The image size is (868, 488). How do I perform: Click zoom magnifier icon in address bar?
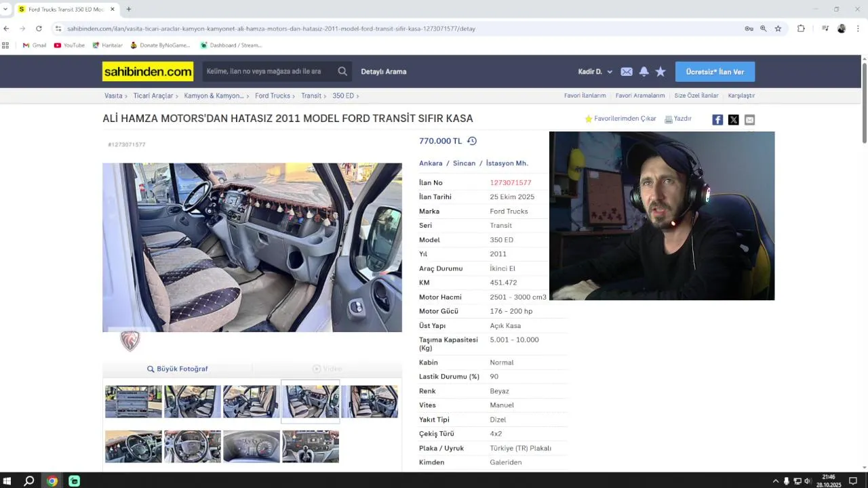pyautogui.click(x=764, y=28)
